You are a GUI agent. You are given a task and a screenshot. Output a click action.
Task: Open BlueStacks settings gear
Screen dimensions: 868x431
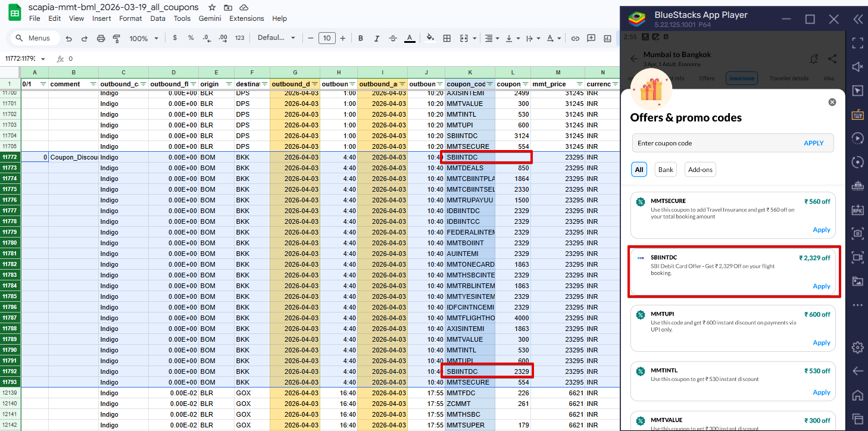point(857,347)
